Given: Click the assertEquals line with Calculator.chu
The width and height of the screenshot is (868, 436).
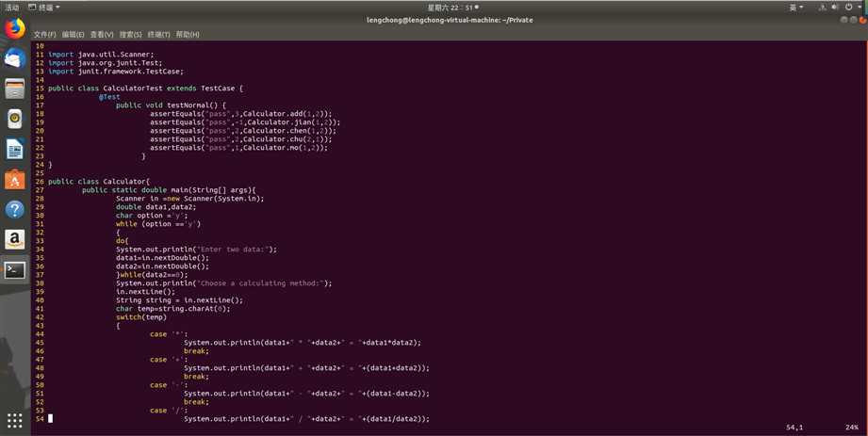Looking at the screenshot, I should (x=241, y=139).
